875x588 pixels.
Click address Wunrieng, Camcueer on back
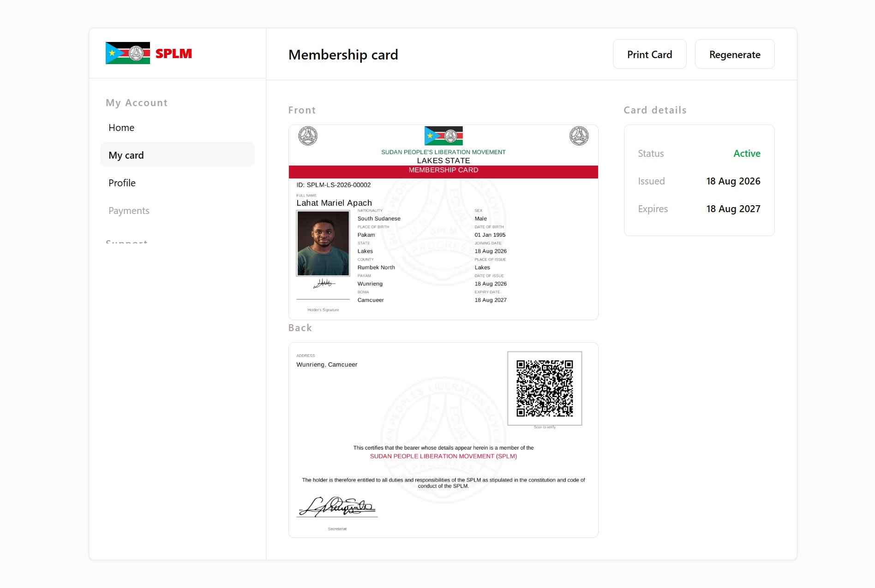pyautogui.click(x=327, y=364)
